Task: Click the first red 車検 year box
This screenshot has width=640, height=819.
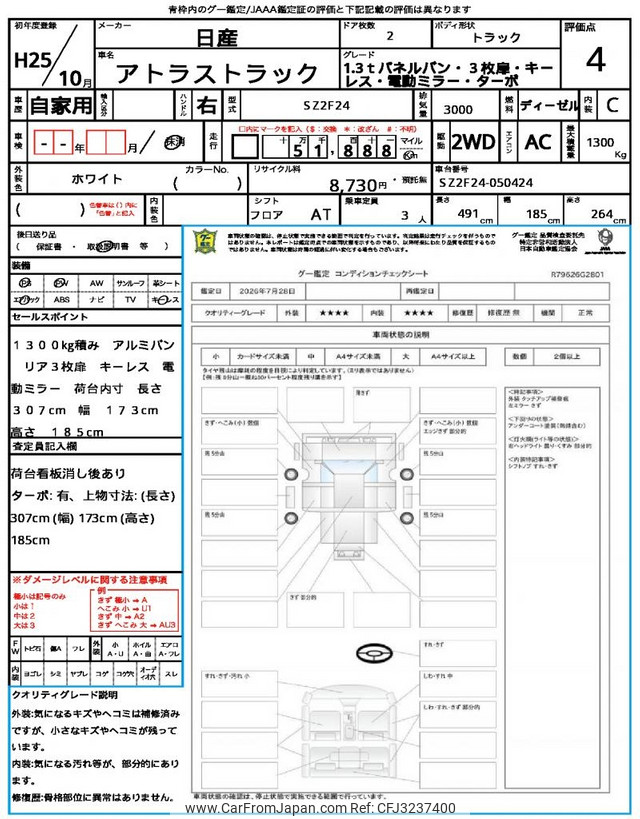Action: 44,142
